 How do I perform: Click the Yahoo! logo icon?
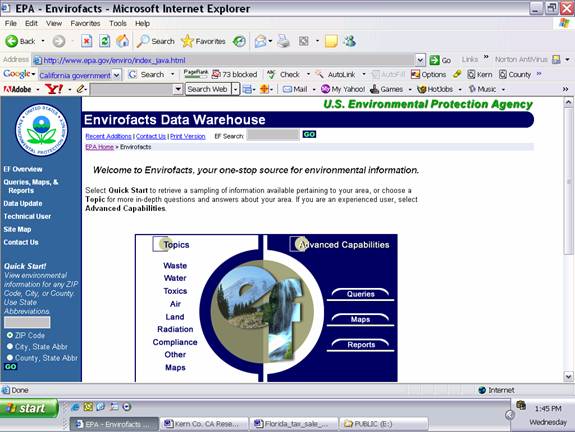pos(54,89)
